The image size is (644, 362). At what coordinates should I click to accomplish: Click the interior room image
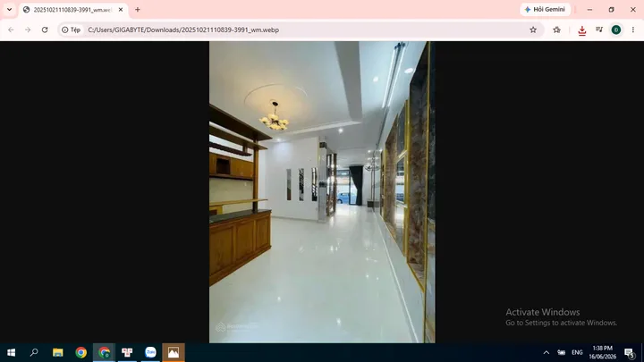322,191
